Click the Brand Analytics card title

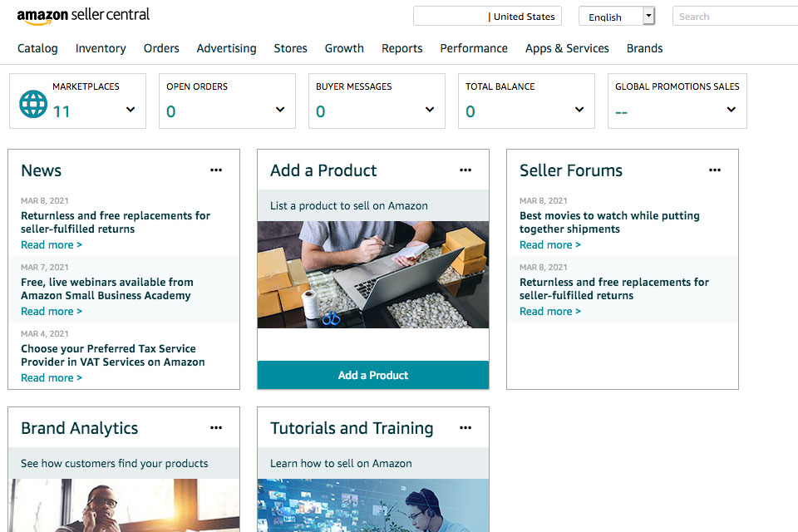point(80,428)
